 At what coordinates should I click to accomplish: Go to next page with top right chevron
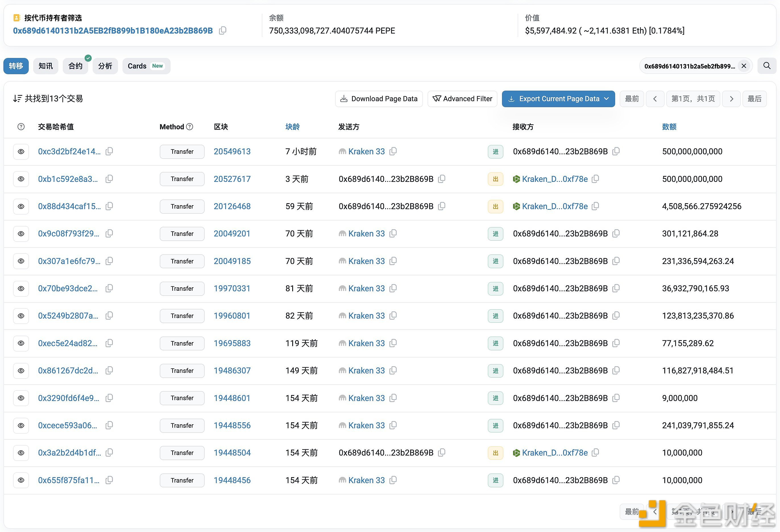pos(731,99)
